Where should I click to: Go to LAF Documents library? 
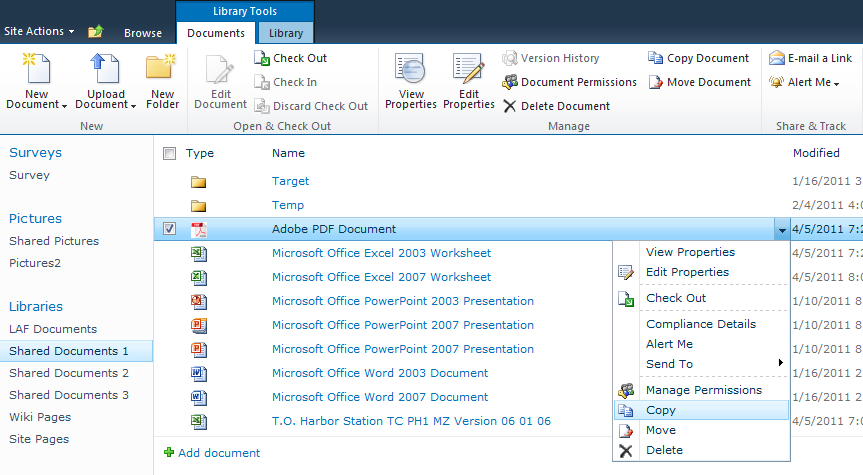point(53,329)
